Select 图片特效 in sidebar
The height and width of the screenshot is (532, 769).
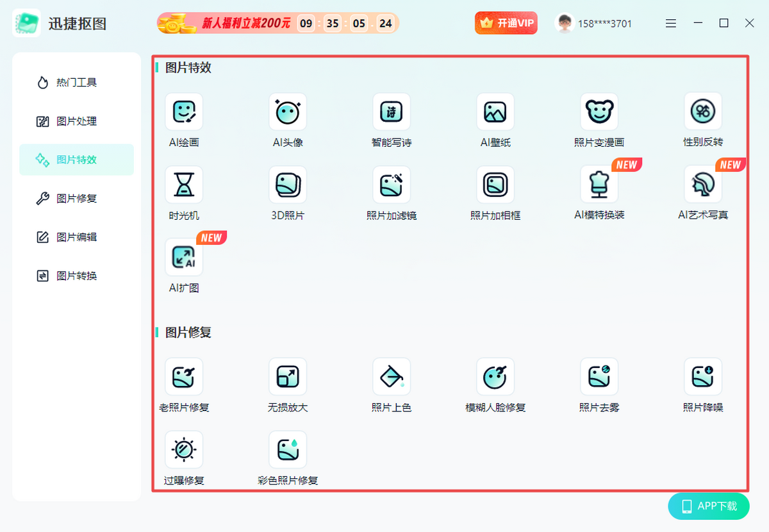[76, 160]
